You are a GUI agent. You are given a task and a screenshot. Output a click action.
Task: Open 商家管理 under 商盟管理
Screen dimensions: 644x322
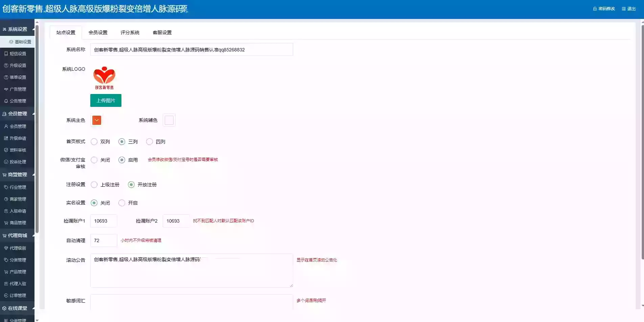tap(17, 199)
